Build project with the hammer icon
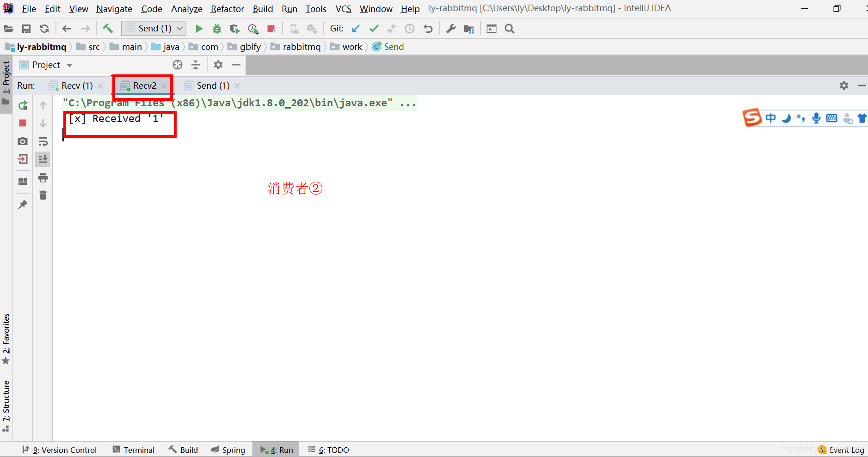Image resolution: width=868 pixels, height=457 pixels. pyautogui.click(x=108, y=29)
